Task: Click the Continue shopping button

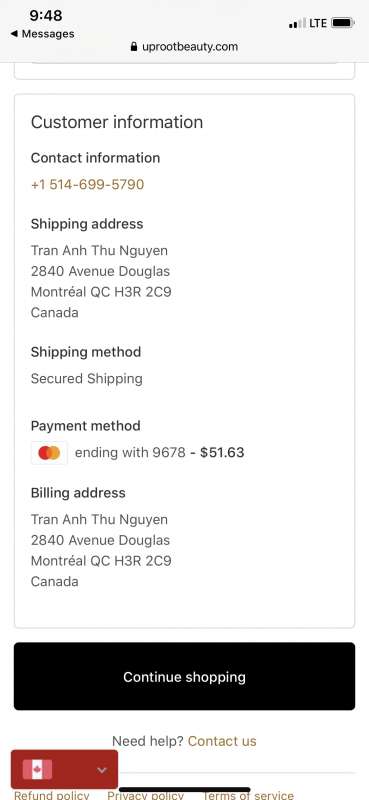Action: click(184, 677)
